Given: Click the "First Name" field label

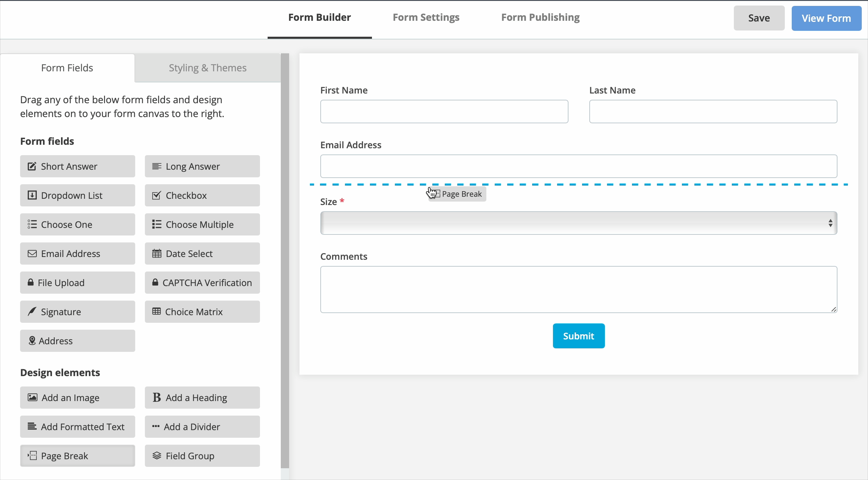Looking at the screenshot, I should [x=344, y=90].
